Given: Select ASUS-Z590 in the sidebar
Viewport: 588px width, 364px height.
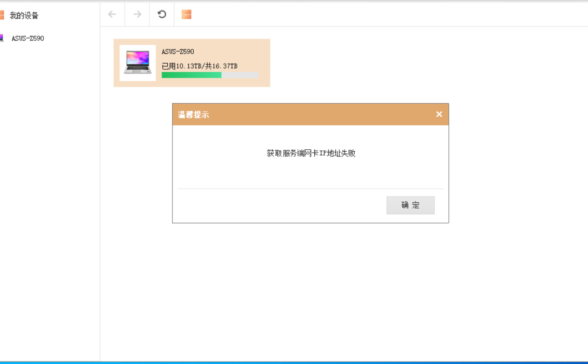Looking at the screenshot, I should (x=27, y=39).
